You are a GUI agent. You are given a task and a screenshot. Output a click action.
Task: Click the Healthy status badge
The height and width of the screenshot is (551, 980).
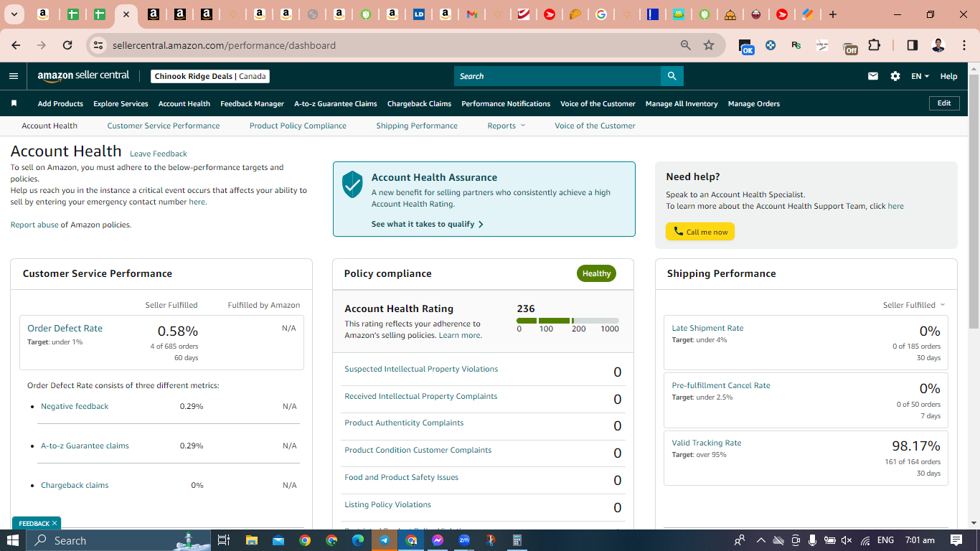tap(596, 273)
